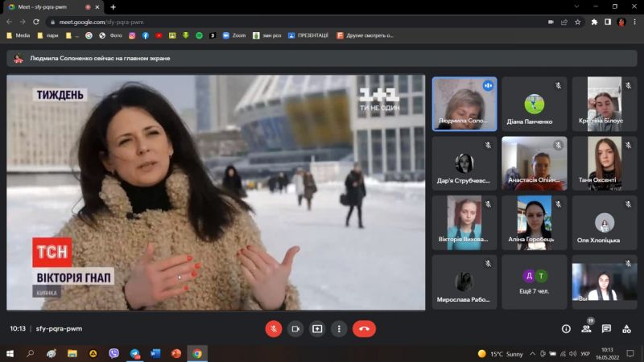Click the share page icon in address bar

564,23
